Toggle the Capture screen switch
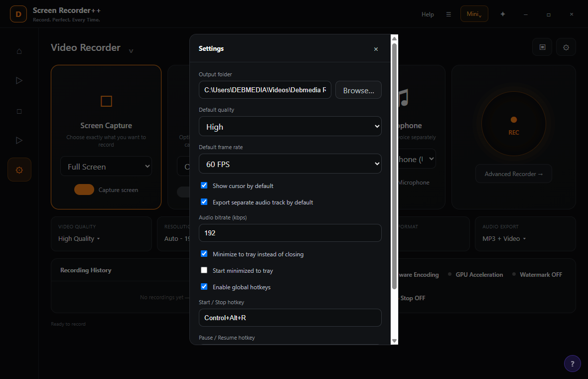Screen dimensions: 588x379 [84, 189]
